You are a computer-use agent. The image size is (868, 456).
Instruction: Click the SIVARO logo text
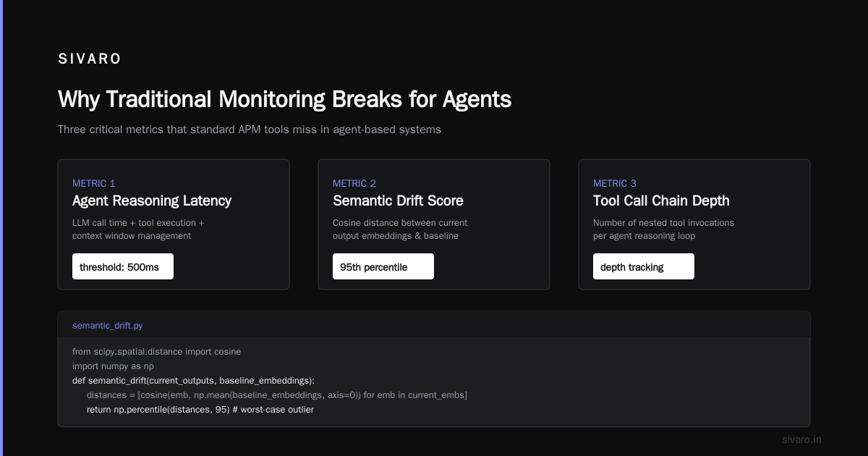coord(90,59)
